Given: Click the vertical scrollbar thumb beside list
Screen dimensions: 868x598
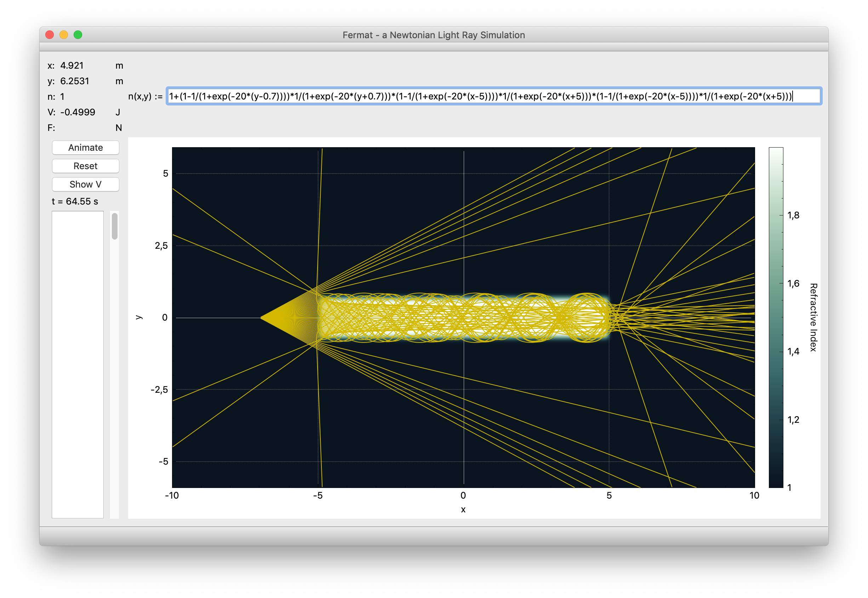Looking at the screenshot, I should pyautogui.click(x=115, y=226).
